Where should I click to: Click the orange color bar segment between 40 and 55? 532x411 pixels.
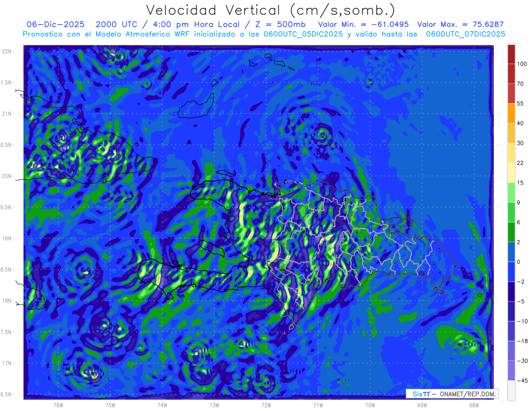pyautogui.click(x=511, y=113)
